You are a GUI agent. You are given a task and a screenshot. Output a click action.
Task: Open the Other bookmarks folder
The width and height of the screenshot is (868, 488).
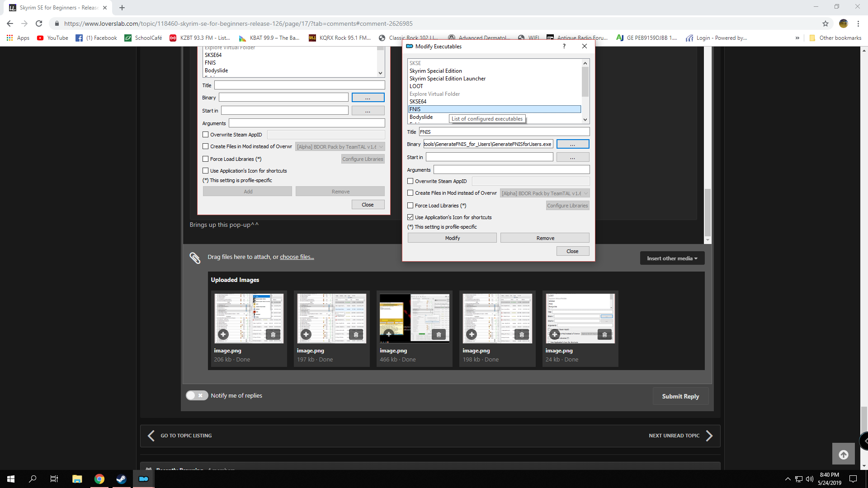[x=835, y=38]
